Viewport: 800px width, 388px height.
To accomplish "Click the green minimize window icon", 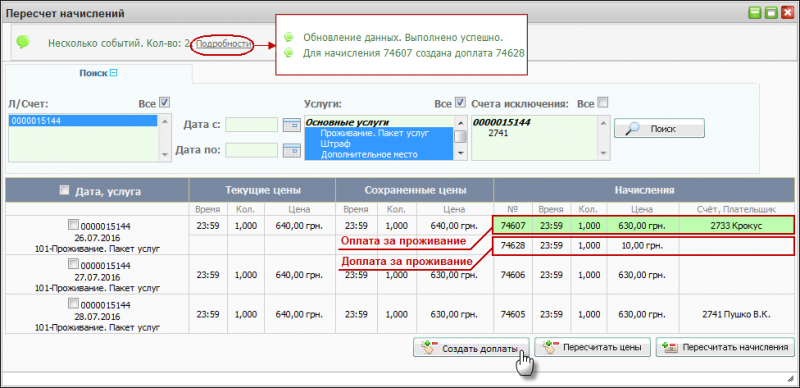I will [x=756, y=13].
